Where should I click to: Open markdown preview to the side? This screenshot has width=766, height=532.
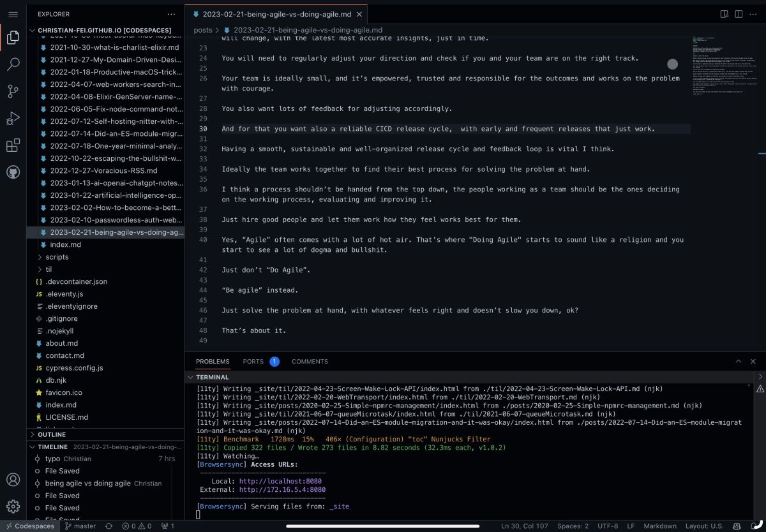(x=725, y=13)
